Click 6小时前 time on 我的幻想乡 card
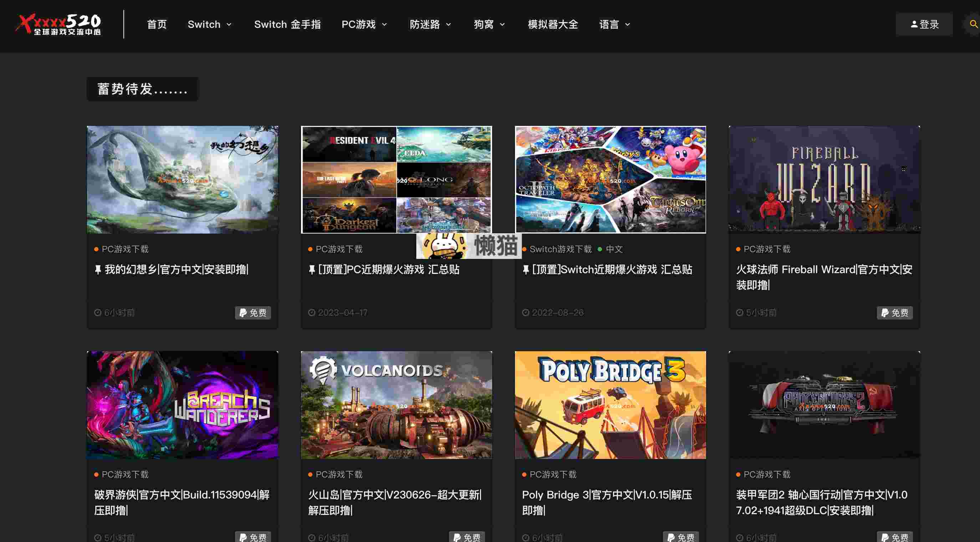This screenshot has height=542, width=980. coord(119,313)
